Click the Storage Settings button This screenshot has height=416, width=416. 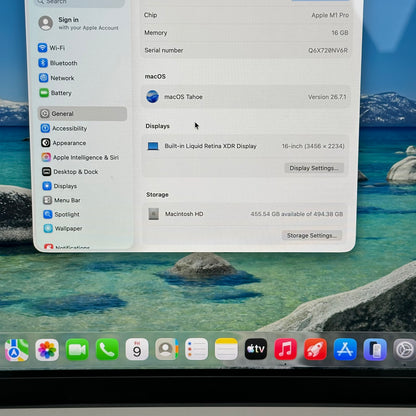click(x=312, y=235)
